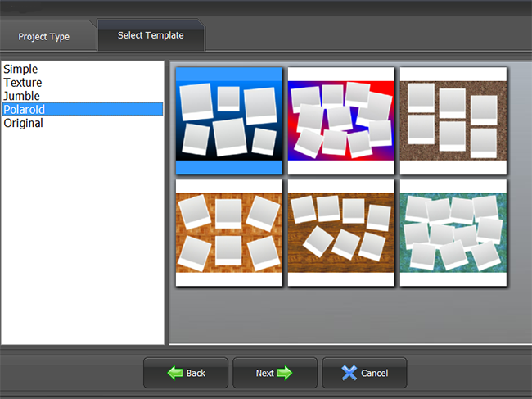Choose the brown cork texture polaroid template
The image size is (532, 399).
(x=453, y=120)
